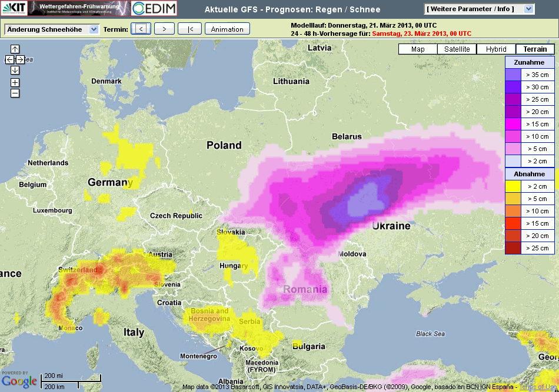Select the Terrain map type
The height and width of the screenshot is (392, 559).
pyautogui.click(x=535, y=49)
